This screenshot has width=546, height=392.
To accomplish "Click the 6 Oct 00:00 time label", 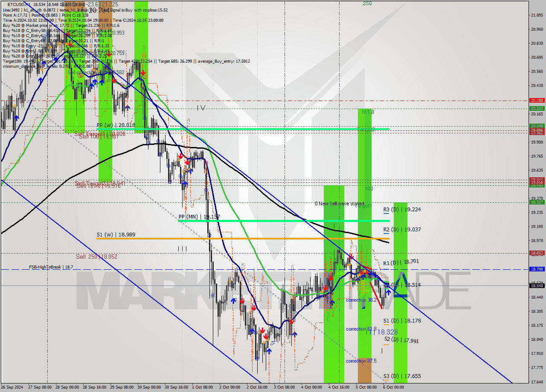I will [393, 387].
